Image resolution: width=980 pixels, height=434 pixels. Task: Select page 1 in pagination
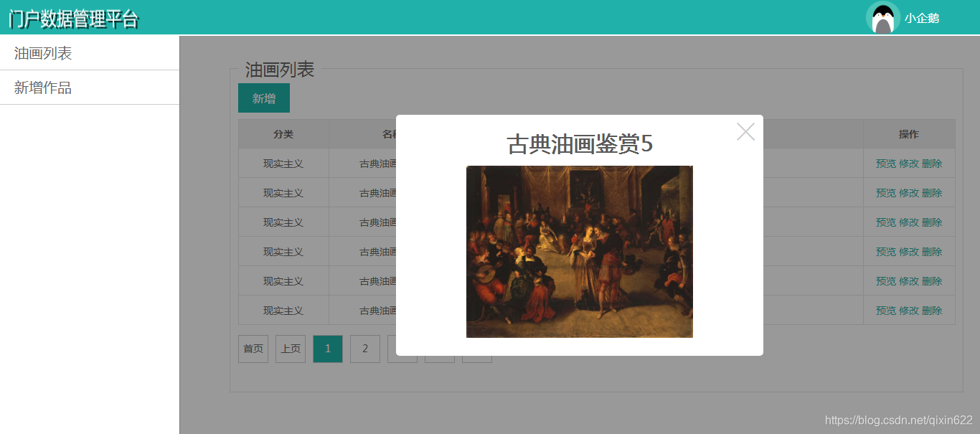tap(328, 349)
